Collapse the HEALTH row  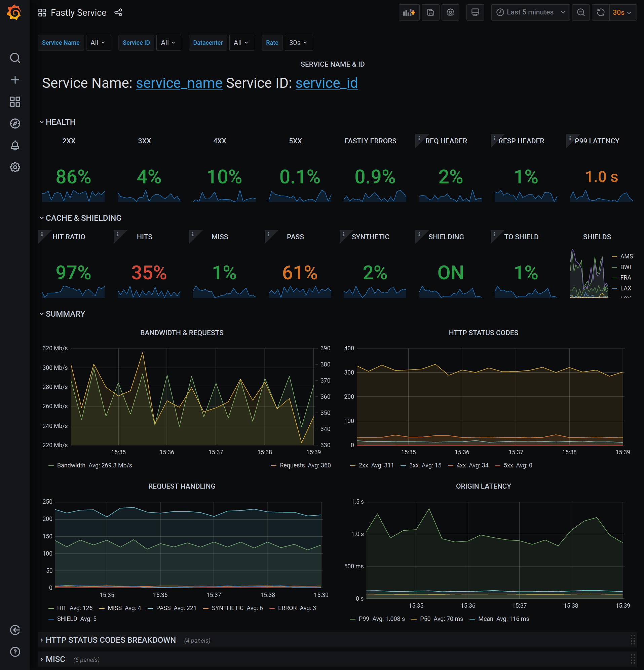[x=58, y=122]
